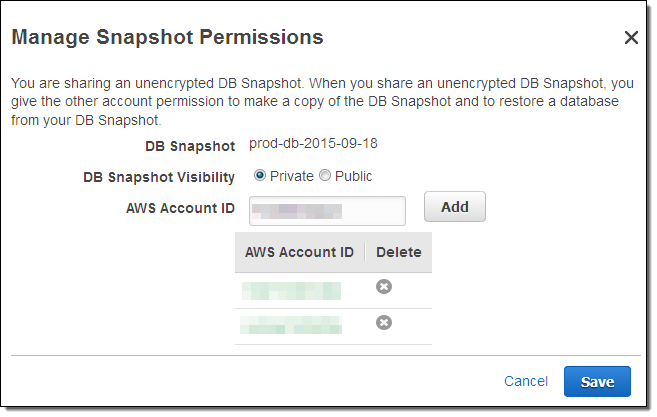657x417 pixels.
Task: Select the Public visibility radio button
Action: tap(324, 176)
